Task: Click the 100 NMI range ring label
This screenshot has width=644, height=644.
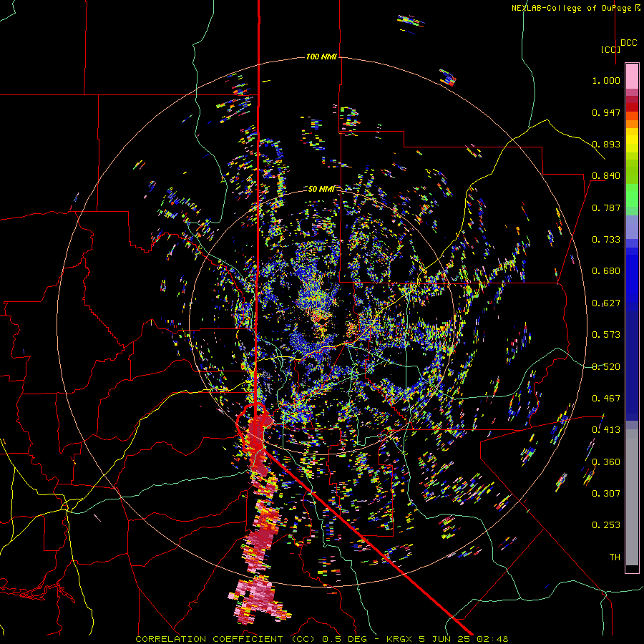Action: pyautogui.click(x=321, y=57)
